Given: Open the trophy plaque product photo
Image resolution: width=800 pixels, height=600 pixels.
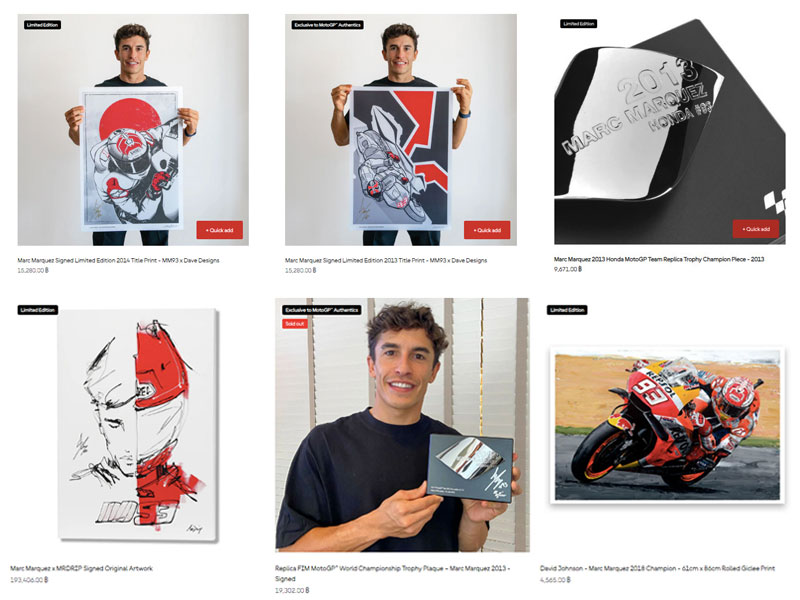Looking at the screenshot, I should (402, 425).
